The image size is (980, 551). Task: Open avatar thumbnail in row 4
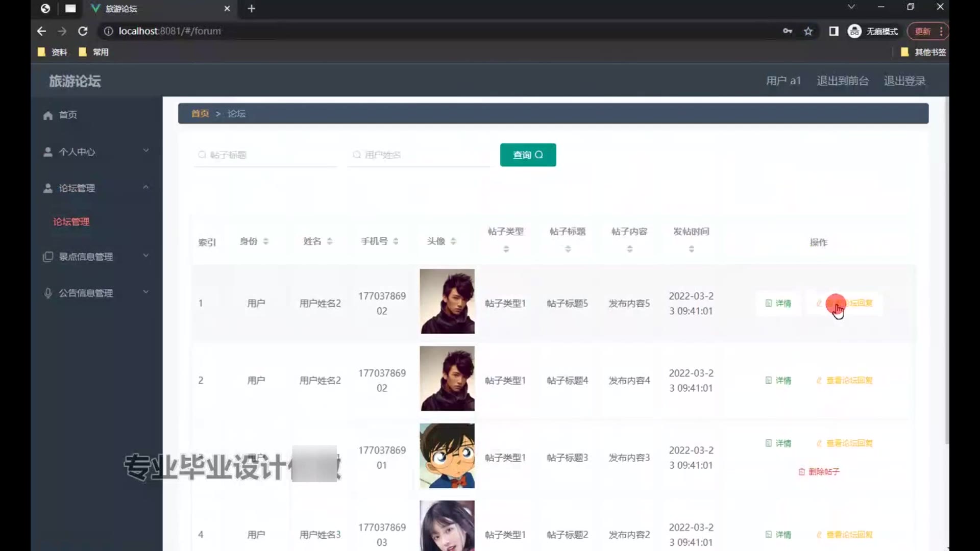point(447,525)
